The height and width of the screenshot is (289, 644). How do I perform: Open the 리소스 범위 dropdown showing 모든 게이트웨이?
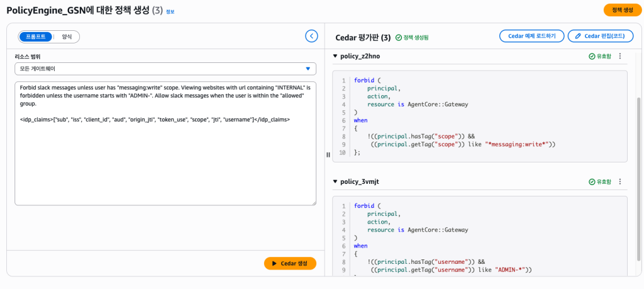tap(165, 68)
